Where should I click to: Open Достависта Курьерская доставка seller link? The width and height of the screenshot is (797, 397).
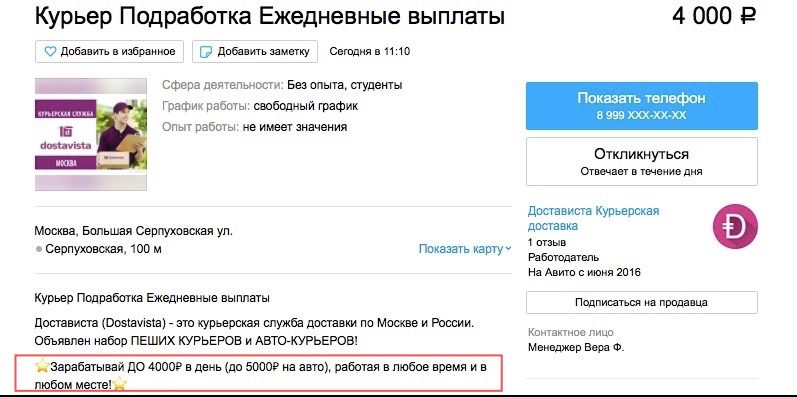pyautogui.click(x=593, y=218)
